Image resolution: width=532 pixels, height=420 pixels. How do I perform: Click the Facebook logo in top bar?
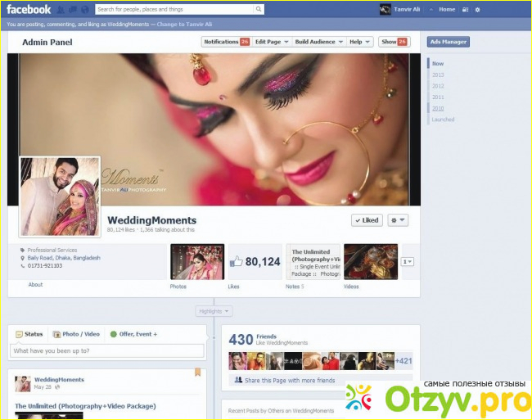click(x=29, y=10)
